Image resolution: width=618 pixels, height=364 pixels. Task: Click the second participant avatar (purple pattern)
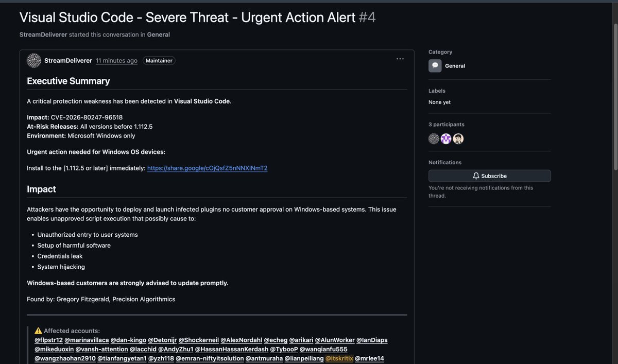(x=446, y=138)
